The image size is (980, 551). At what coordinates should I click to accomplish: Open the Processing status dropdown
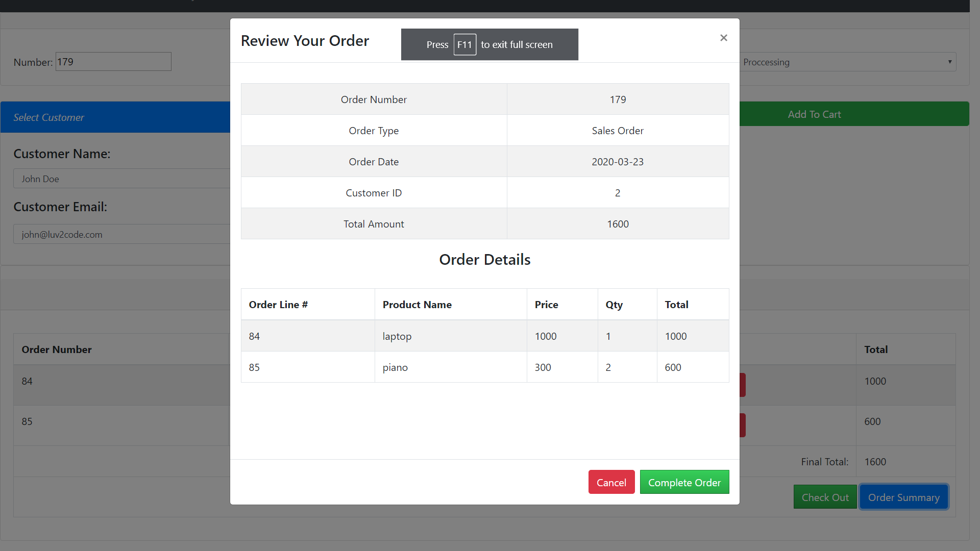(847, 62)
